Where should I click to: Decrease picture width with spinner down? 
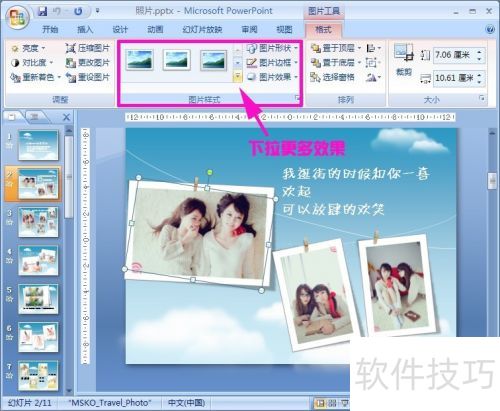[x=479, y=82]
